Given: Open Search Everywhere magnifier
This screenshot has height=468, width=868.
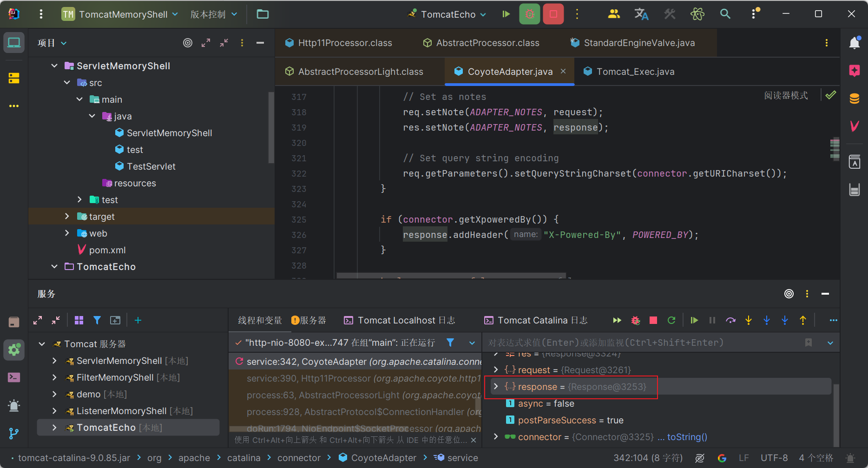Looking at the screenshot, I should pyautogui.click(x=725, y=14).
